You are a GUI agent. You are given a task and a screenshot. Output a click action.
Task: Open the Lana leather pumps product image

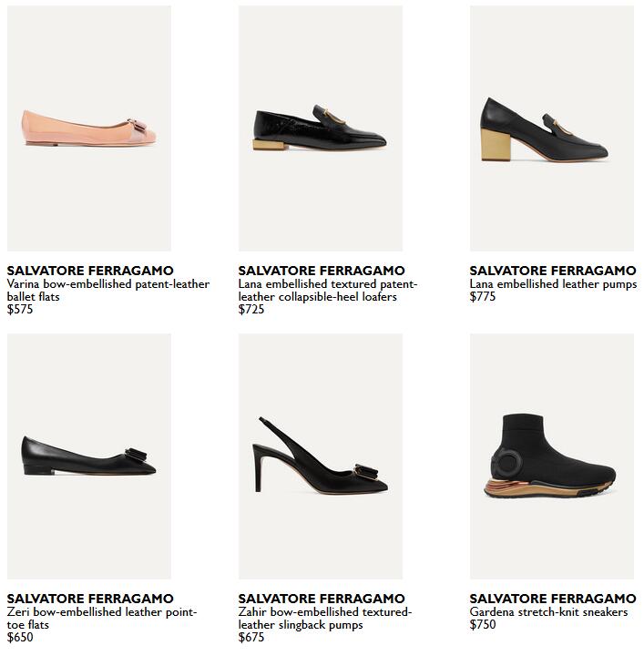(552, 128)
